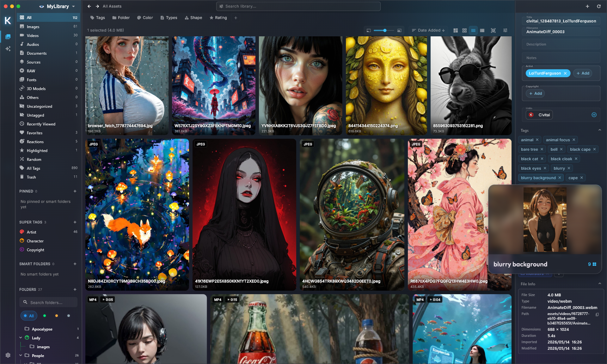The image size is (607, 364).
Task: Collapse the People folder tree
Action: click(21, 355)
